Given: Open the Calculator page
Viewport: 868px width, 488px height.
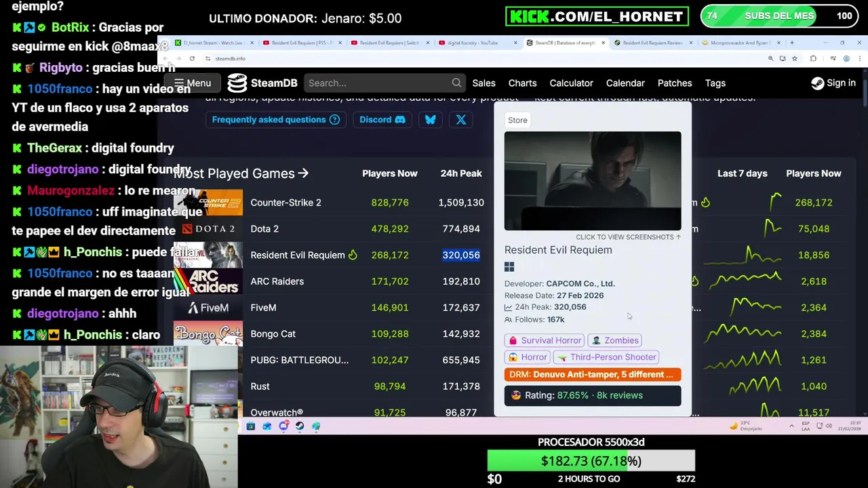Looking at the screenshot, I should (571, 83).
